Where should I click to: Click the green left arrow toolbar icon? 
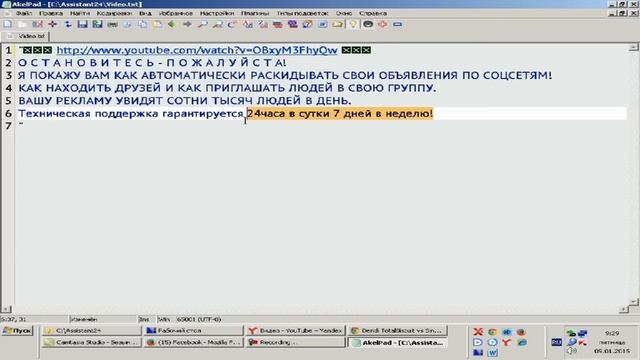(172, 24)
